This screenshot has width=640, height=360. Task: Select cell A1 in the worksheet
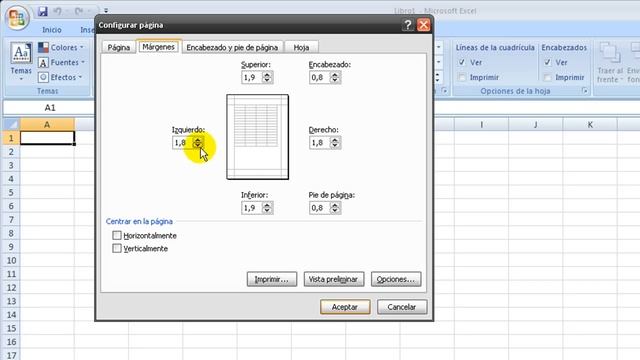(x=47, y=138)
